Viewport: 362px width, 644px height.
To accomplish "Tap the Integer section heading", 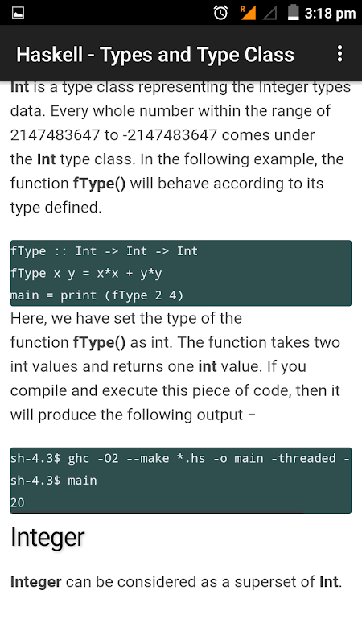I will click(47, 537).
